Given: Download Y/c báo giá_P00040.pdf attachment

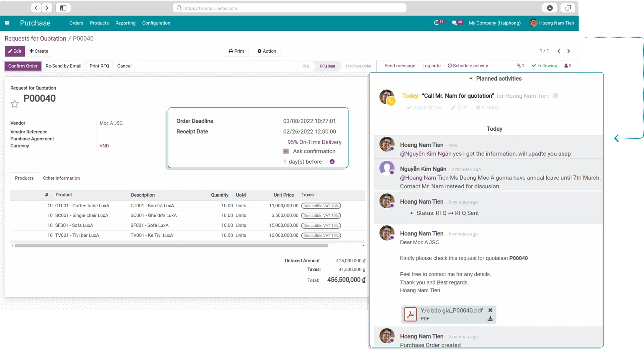Looking at the screenshot, I should [x=490, y=319].
